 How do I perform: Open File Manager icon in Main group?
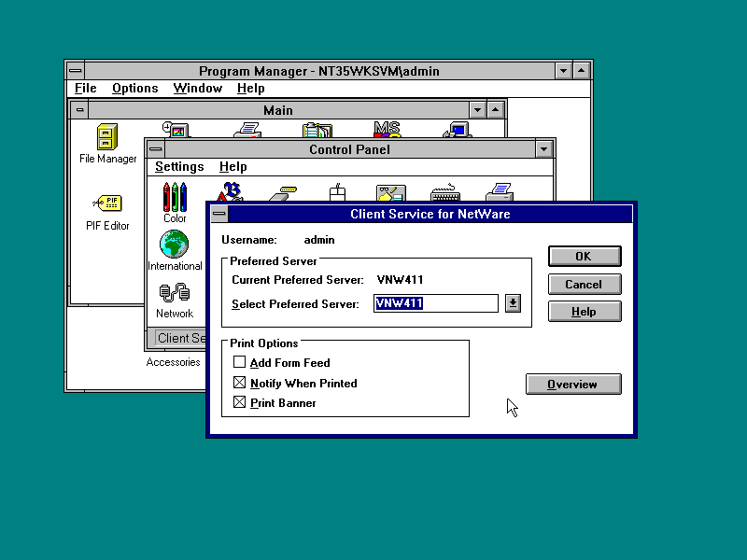[x=107, y=144]
